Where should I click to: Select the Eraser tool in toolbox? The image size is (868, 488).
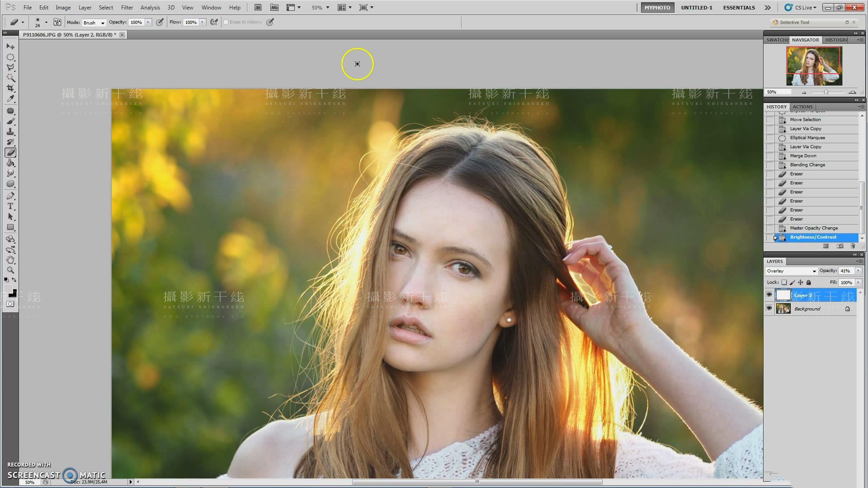click(x=10, y=153)
